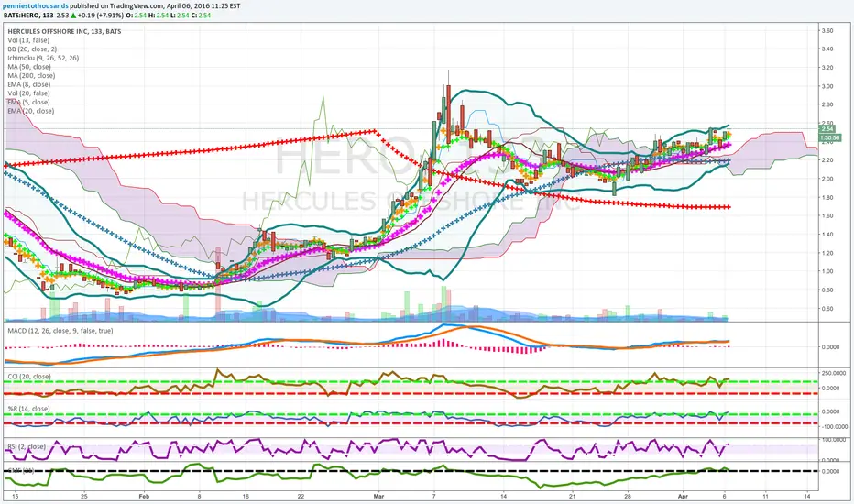The width and height of the screenshot is (854, 504).
Task: Select the %R (14, close) pane label
Action: click(x=28, y=409)
